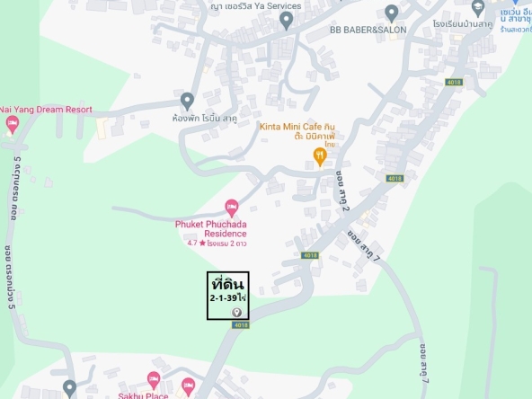Select the school graduation cap icon
The image size is (532, 399).
coord(478,8)
